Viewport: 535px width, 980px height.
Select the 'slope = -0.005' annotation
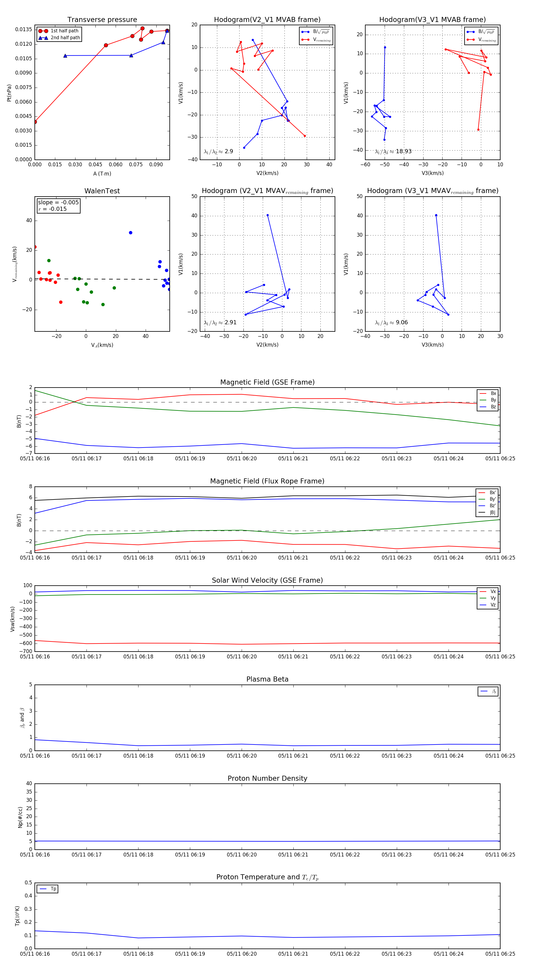point(58,203)
